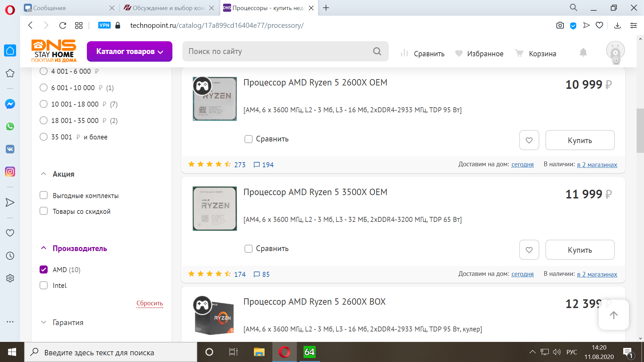Click Купить for Ryzen 5 2600X OEM
The height and width of the screenshot is (362, 644).
pos(580,140)
